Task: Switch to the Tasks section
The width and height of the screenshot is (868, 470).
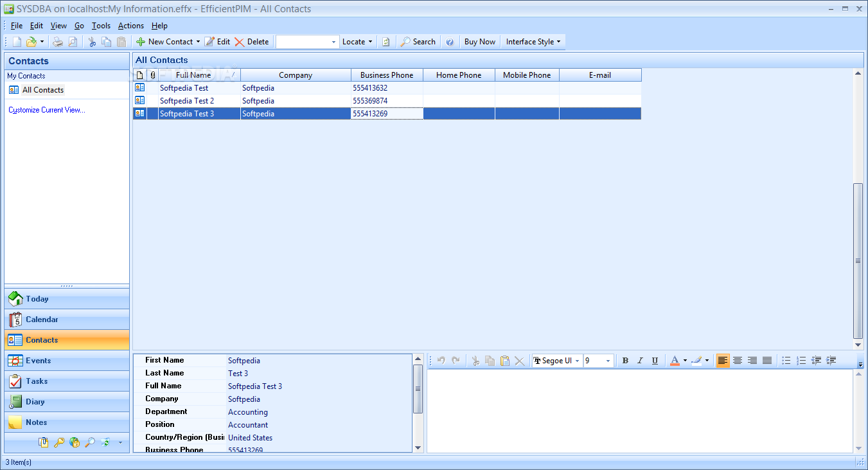Action: tap(67, 381)
